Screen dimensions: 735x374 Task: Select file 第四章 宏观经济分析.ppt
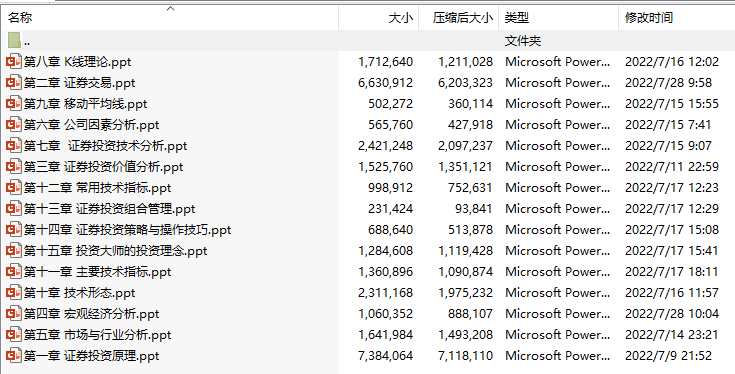91,314
